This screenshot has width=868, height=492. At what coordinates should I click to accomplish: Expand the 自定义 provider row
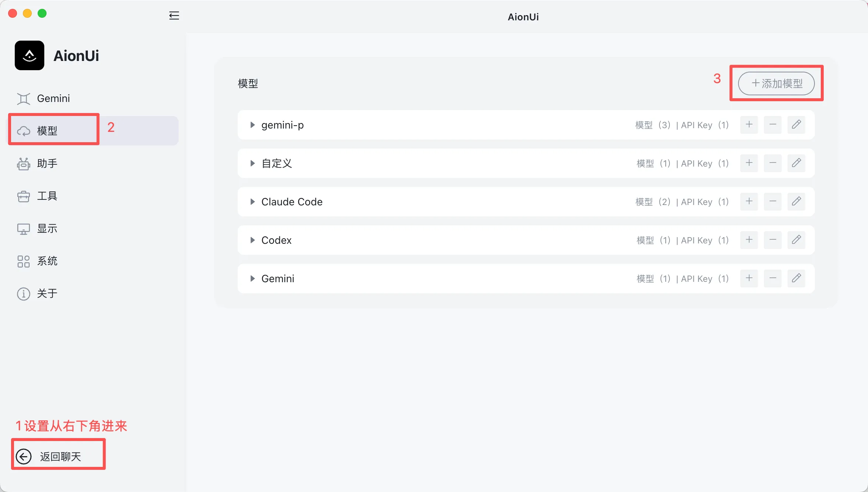[x=252, y=163]
